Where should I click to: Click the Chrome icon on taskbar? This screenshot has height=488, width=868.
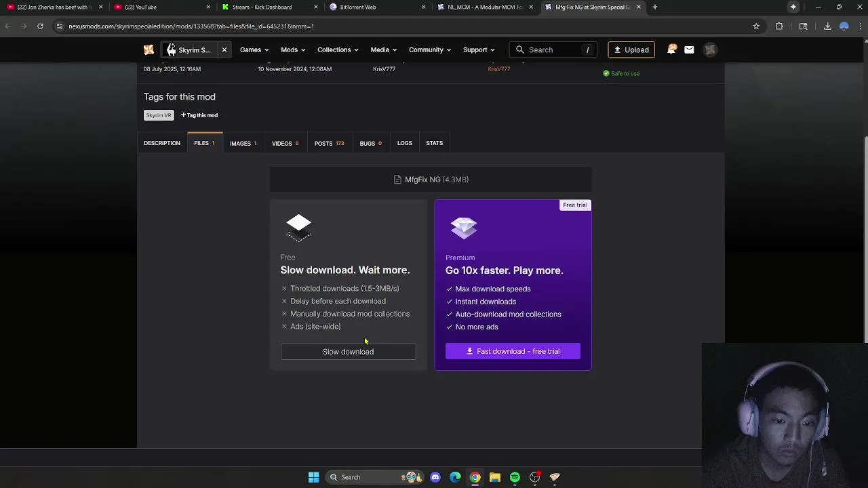475,477
